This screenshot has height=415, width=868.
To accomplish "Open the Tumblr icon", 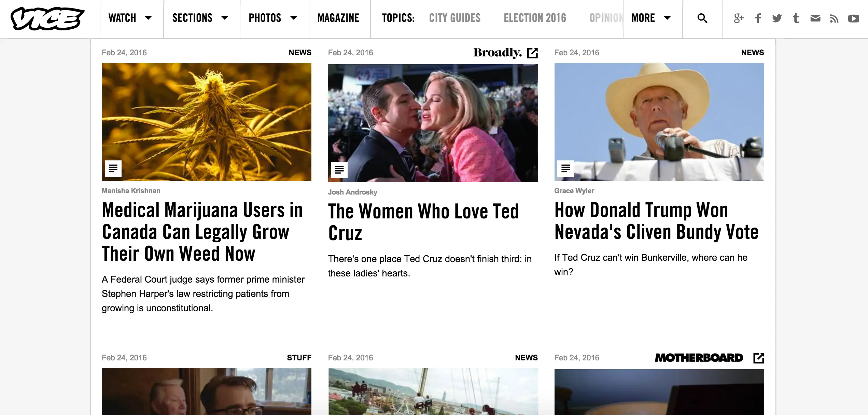I will pos(796,18).
